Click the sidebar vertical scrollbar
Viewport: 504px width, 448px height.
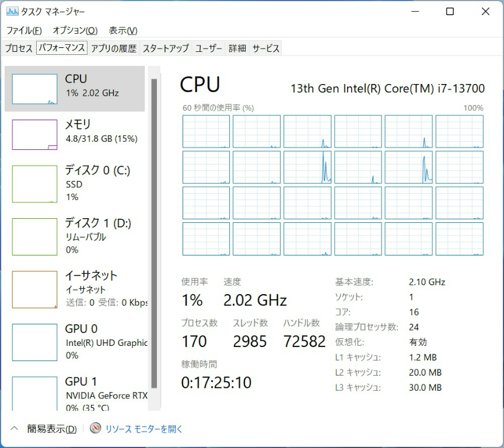click(154, 233)
